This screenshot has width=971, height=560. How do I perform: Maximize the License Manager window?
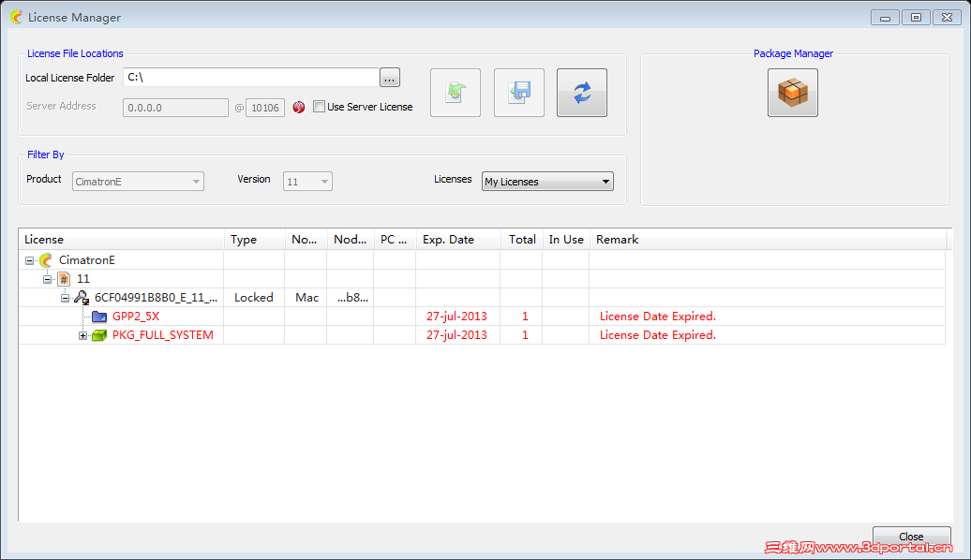[916, 18]
